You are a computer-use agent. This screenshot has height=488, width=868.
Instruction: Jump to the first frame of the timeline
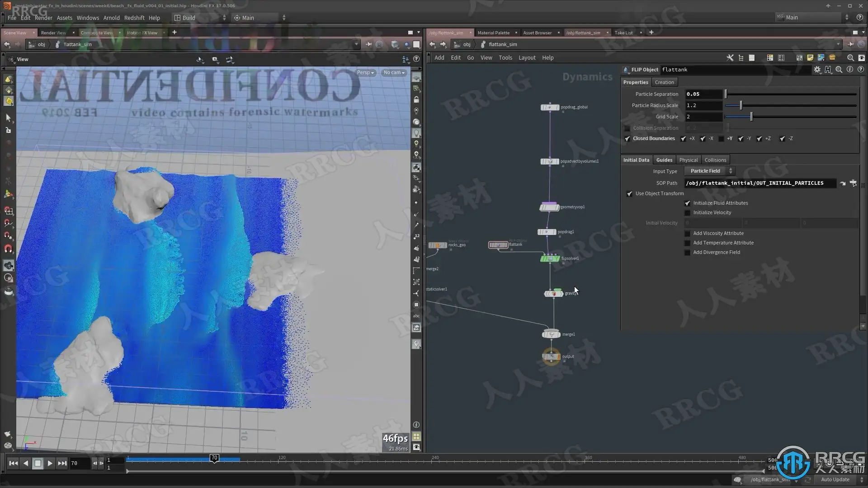pyautogui.click(x=14, y=463)
